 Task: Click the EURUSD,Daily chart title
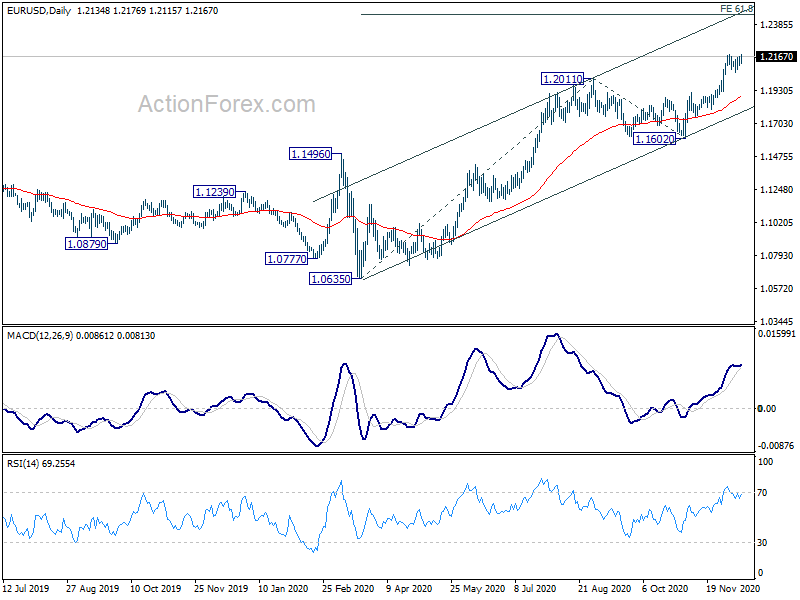pyautogui.click(x=39, y=11)
